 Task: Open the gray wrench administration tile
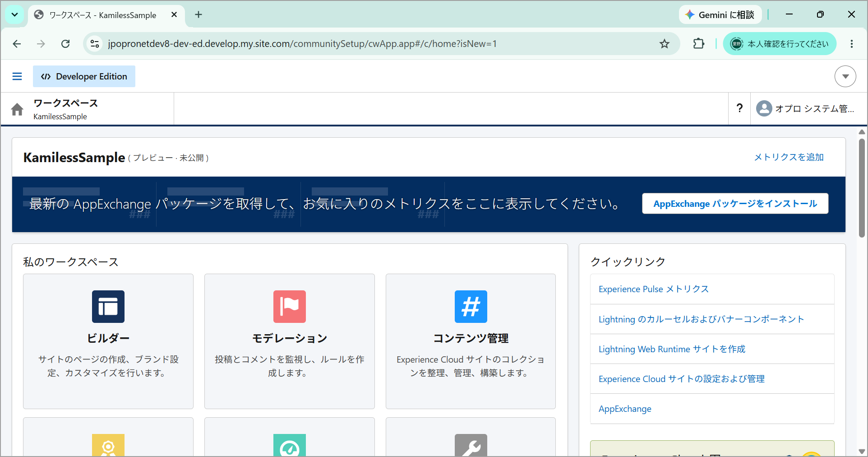pyautogui.click(x=471, y=445)
